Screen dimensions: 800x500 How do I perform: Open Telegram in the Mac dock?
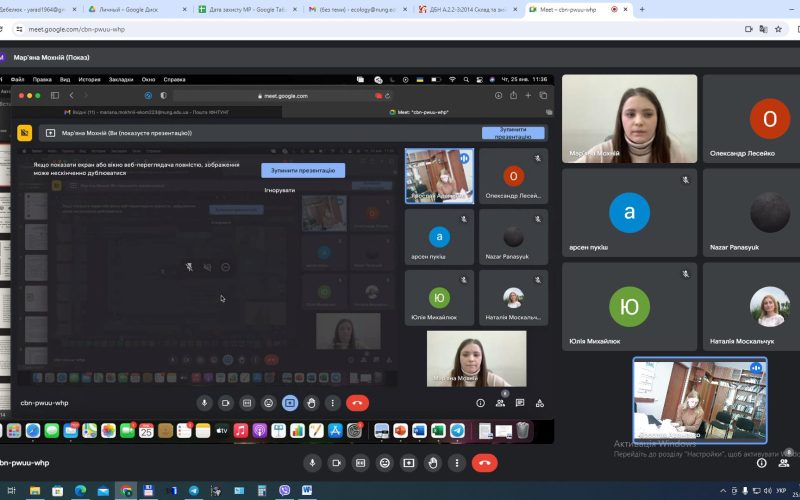click(458, 431)
